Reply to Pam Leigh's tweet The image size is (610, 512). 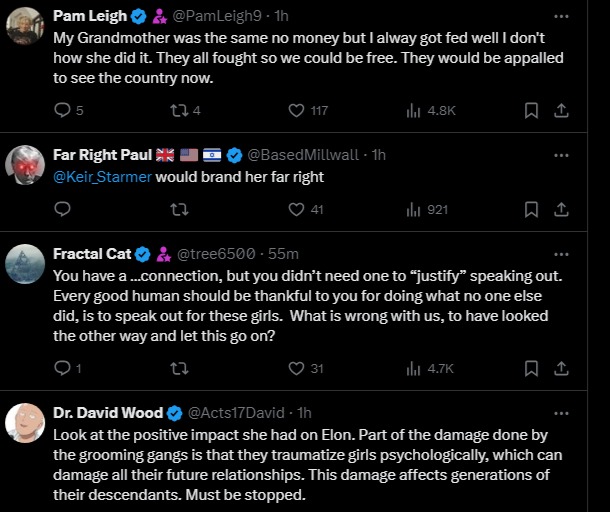pos(61,111)
